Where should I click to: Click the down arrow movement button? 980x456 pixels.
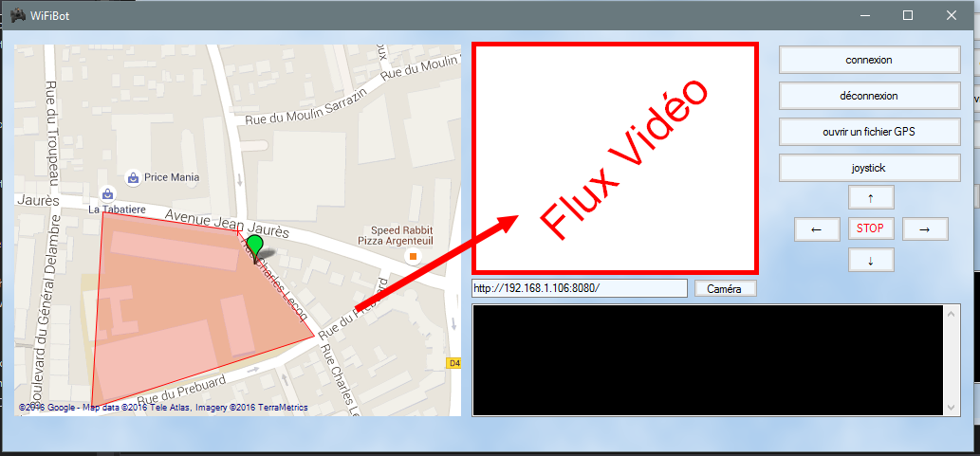[871, 260]
